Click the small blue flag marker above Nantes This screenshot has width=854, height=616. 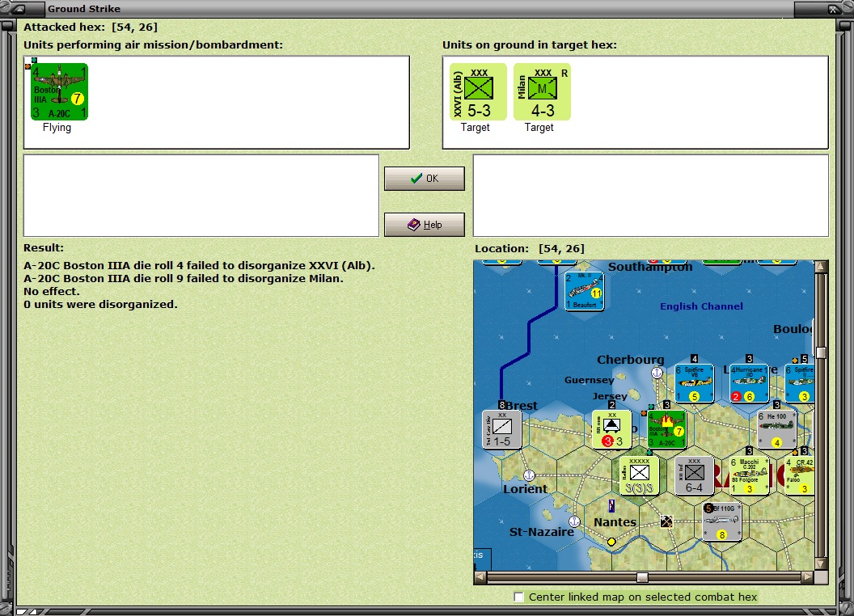click(611, 506)
